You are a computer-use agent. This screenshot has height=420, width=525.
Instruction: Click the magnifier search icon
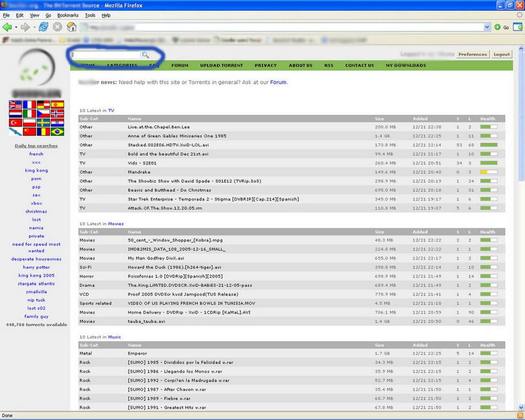(145, 55)
